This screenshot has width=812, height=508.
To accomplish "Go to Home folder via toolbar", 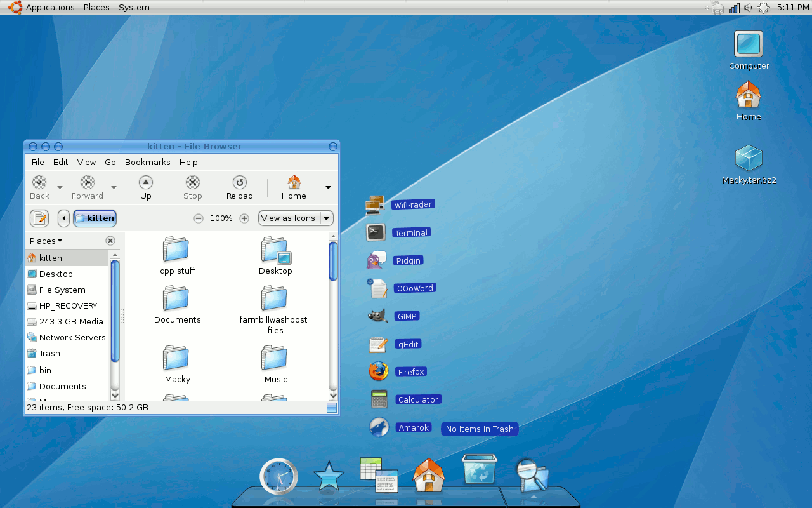I will coord(294,188).
